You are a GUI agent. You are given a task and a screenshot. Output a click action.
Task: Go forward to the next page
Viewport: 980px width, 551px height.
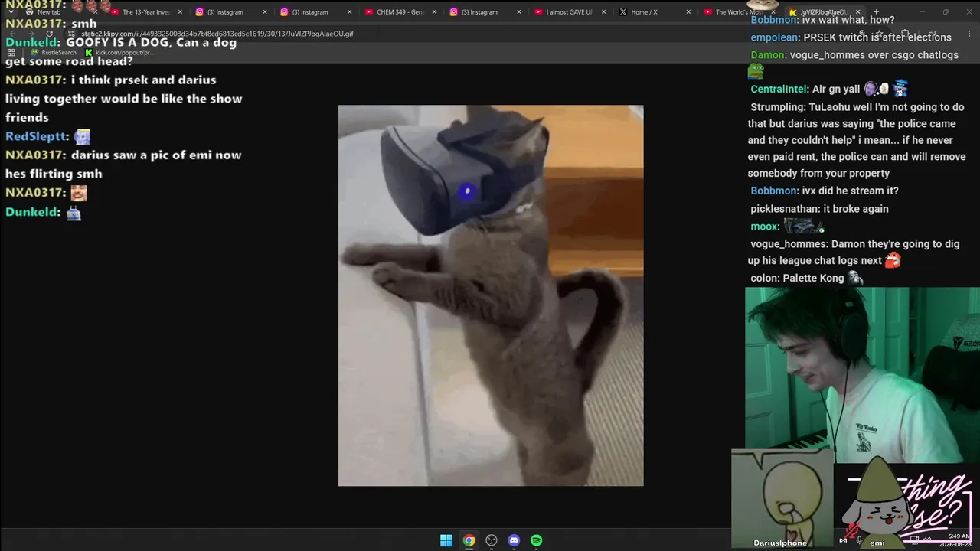coord(31,34)
